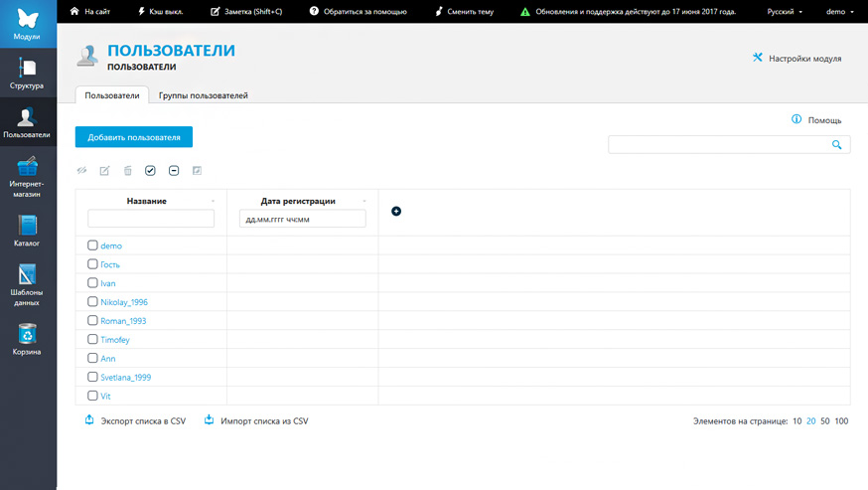Open the Vit user link

coord(105,397)
